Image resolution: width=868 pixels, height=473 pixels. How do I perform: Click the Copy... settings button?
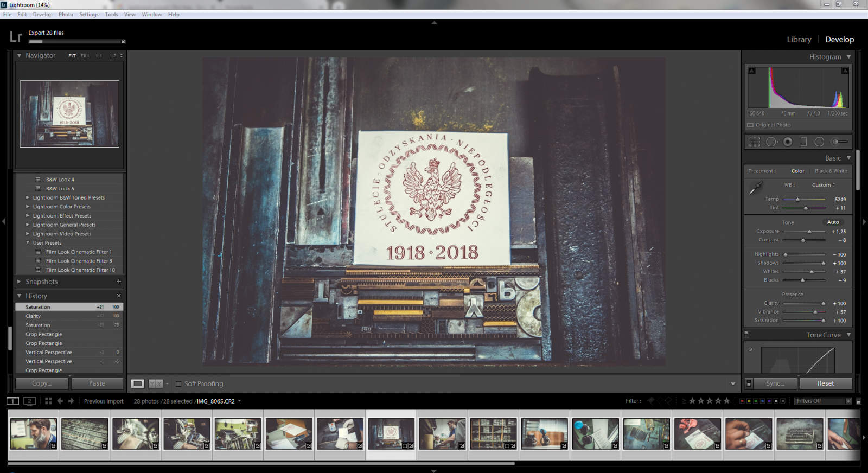click(42, 383)
